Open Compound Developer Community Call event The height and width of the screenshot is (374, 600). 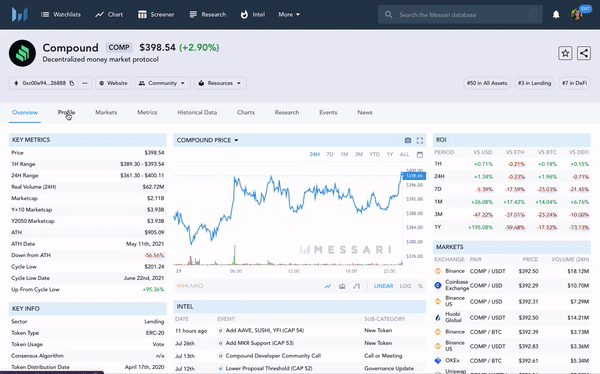tap(273, 356)
